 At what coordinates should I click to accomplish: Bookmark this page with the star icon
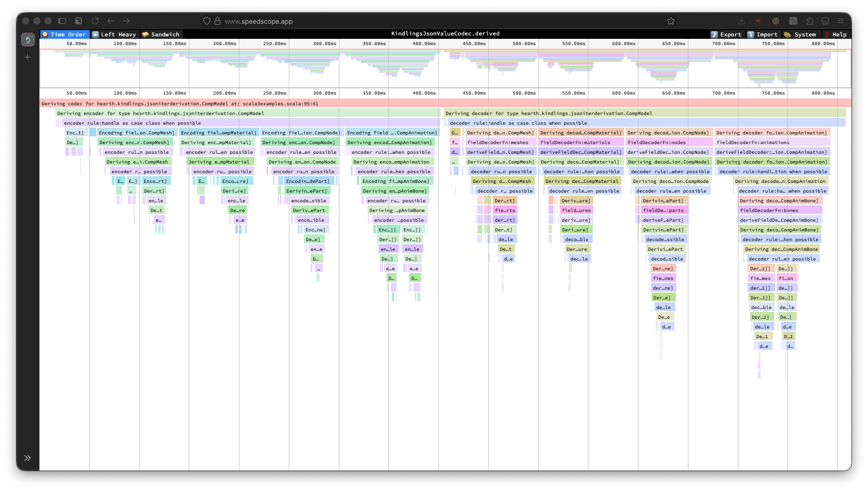671,21
